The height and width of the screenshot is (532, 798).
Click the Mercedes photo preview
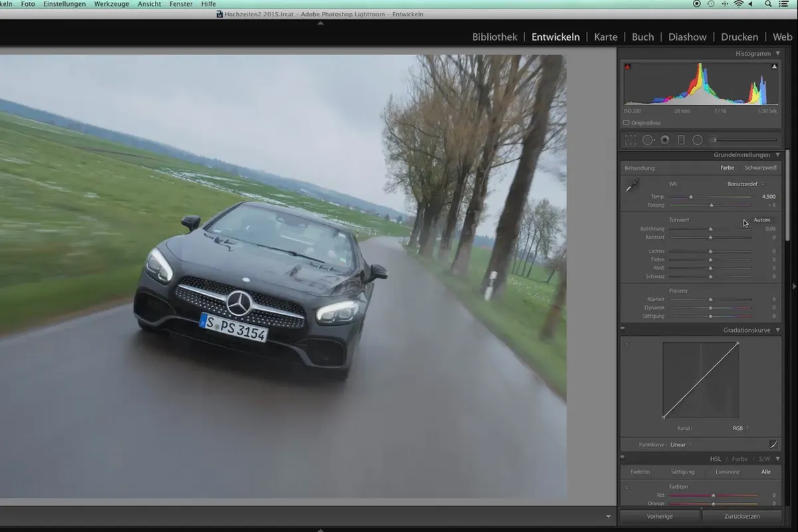[x=283, y=276]
